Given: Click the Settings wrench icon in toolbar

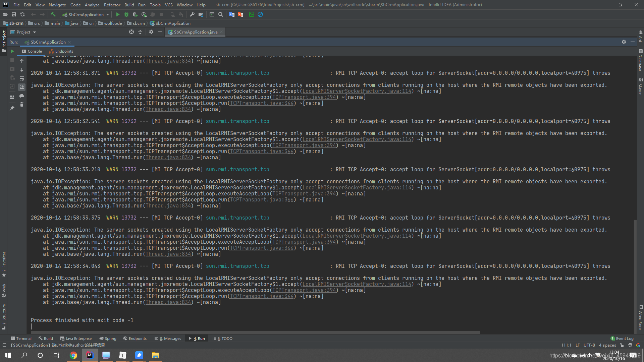Looking at the screenshot, I should click(x=192, y=14).
